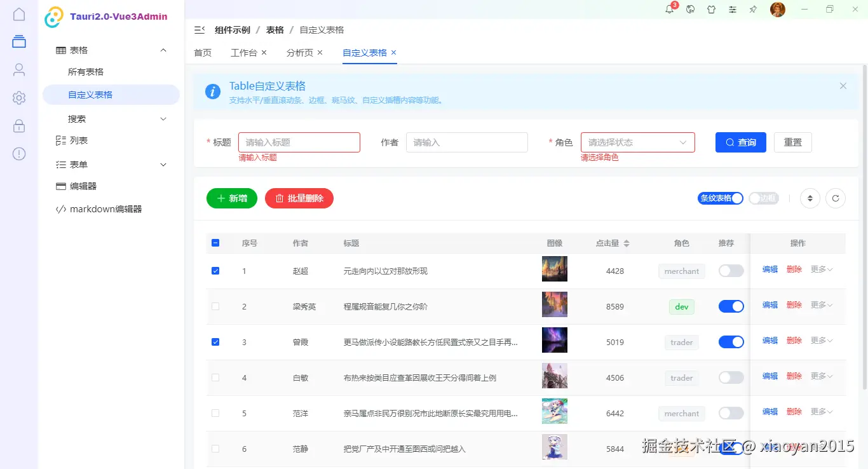The image size is (868, 469).
Task: Click the image thumbnail in row 1
Action: pyautogui.click(x=554, y=268)
